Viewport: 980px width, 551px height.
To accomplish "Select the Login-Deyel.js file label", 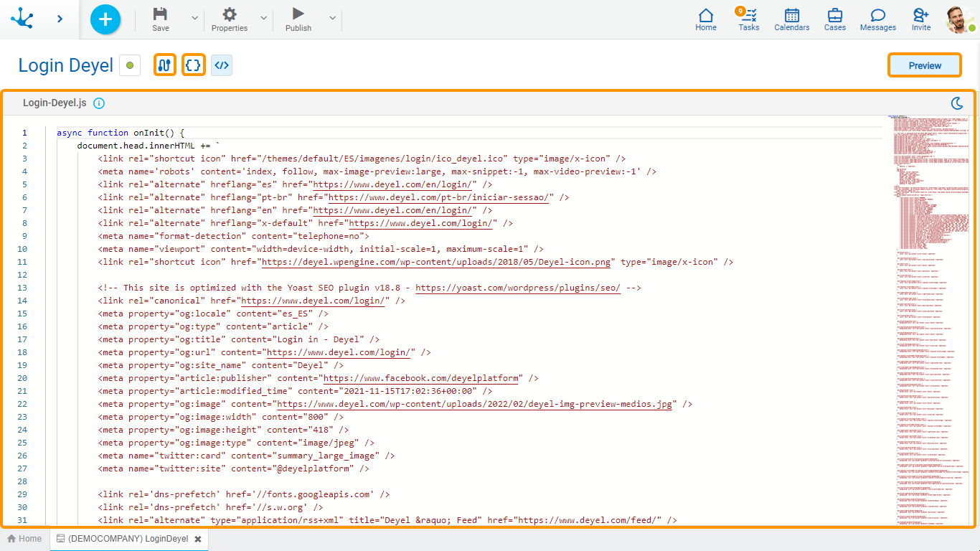I will coord(55,103).
